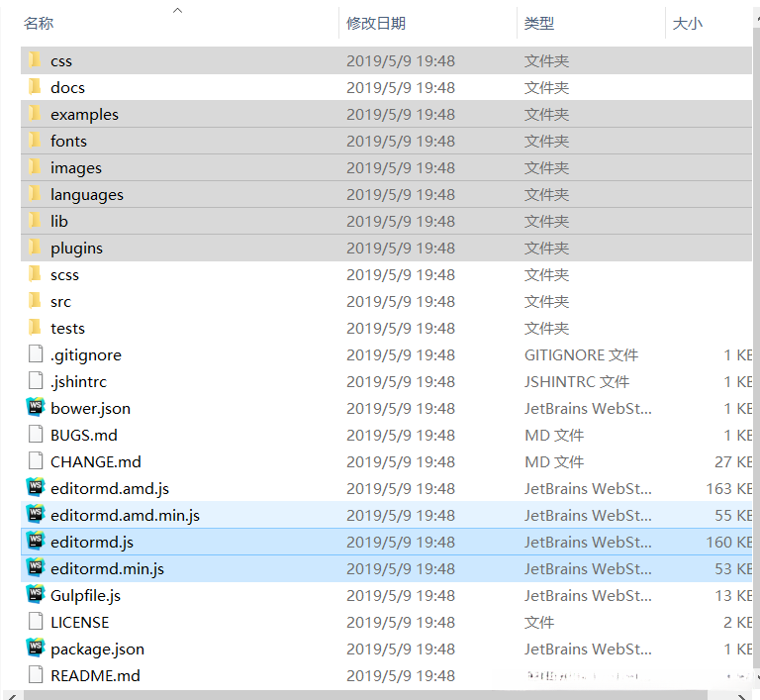Click the examples folder icon

(x=35, y=114)
